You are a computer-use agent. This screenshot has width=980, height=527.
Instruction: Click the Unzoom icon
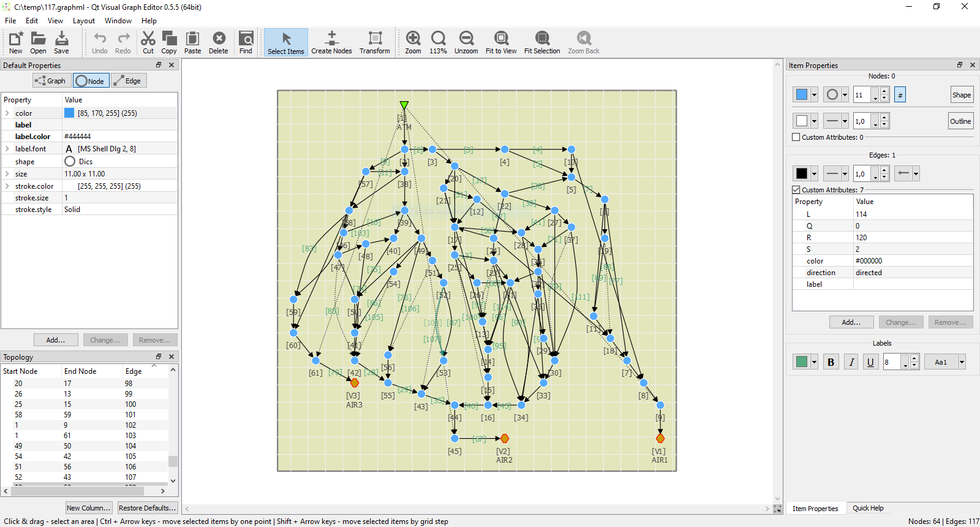click(x=466, y=43)
